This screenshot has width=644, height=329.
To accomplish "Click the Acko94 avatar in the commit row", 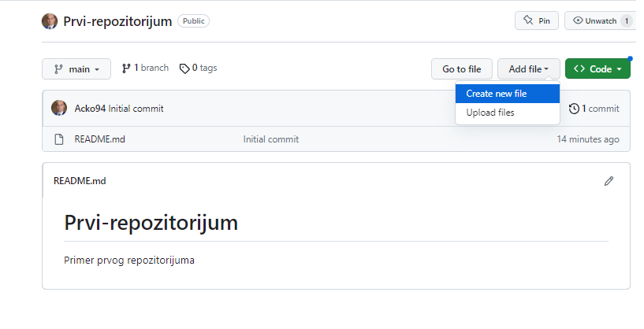I will [x=59, y=109].
